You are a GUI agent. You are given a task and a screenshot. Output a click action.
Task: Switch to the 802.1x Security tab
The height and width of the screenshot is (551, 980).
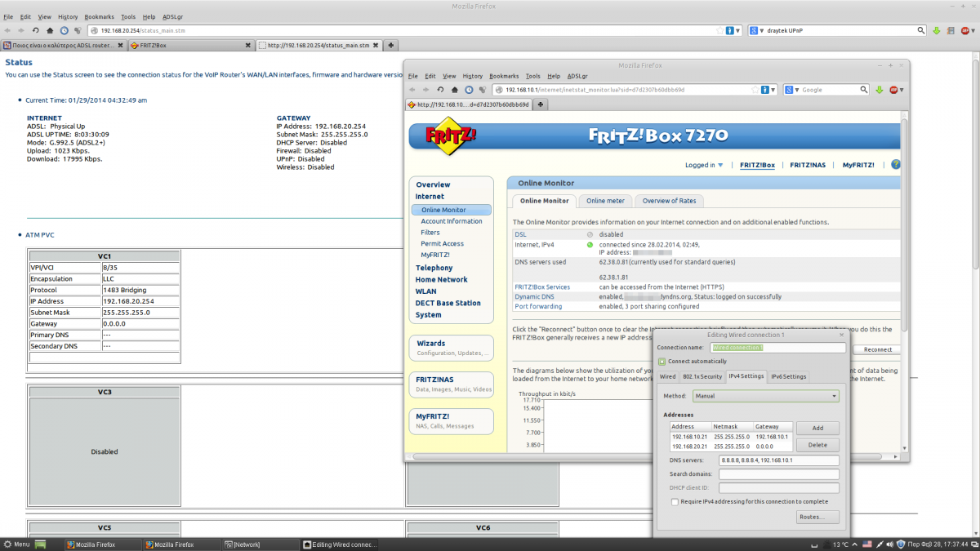tap(702, 376)
